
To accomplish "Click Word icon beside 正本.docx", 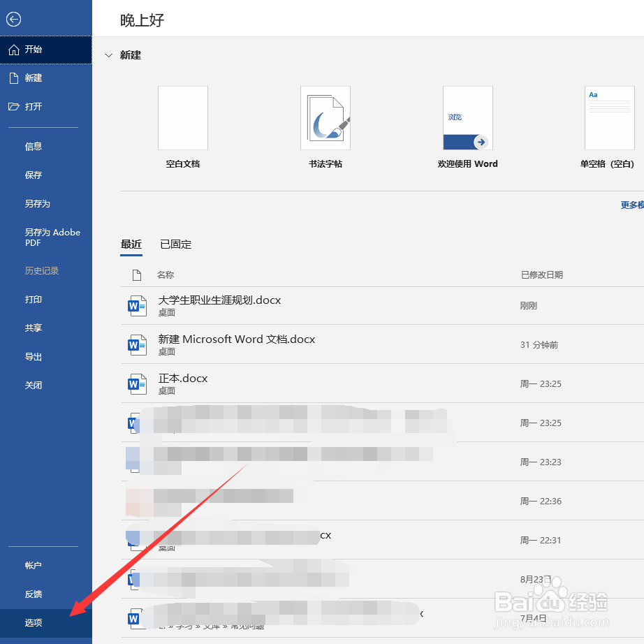I will point(137,384).
